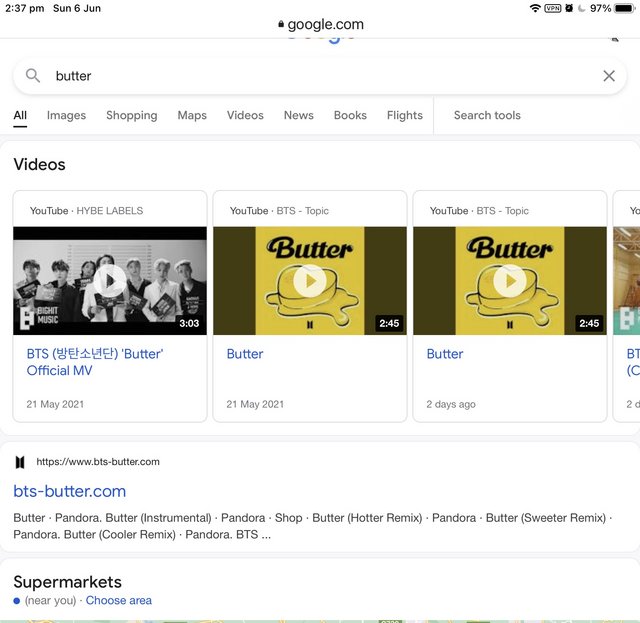Click the blue near you location dot
This screenshot has height=623, width=640.
17,601
